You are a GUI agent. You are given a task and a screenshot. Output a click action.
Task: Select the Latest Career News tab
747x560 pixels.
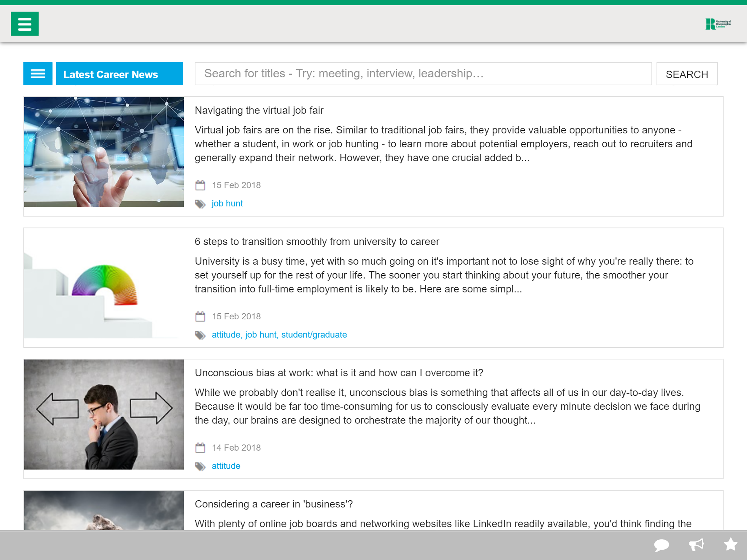click(119, 74)
